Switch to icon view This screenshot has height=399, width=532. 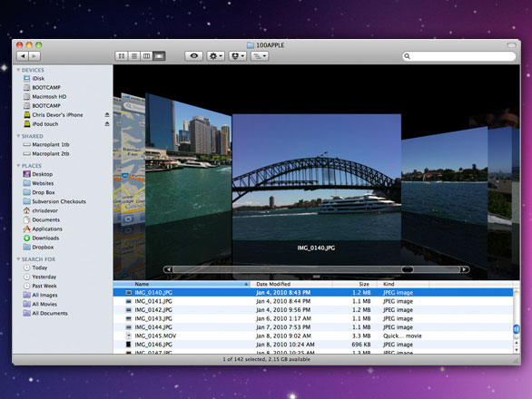[122, 56]
